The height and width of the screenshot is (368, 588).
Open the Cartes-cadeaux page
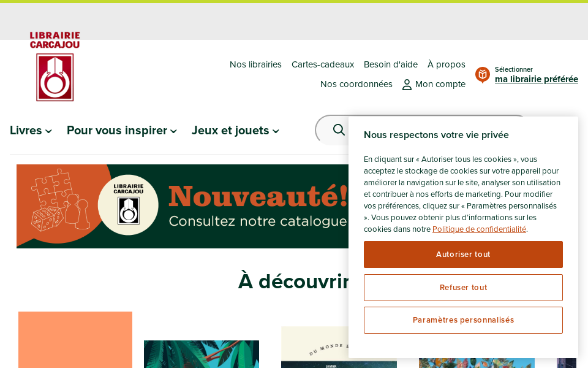[x=323, y=64]
